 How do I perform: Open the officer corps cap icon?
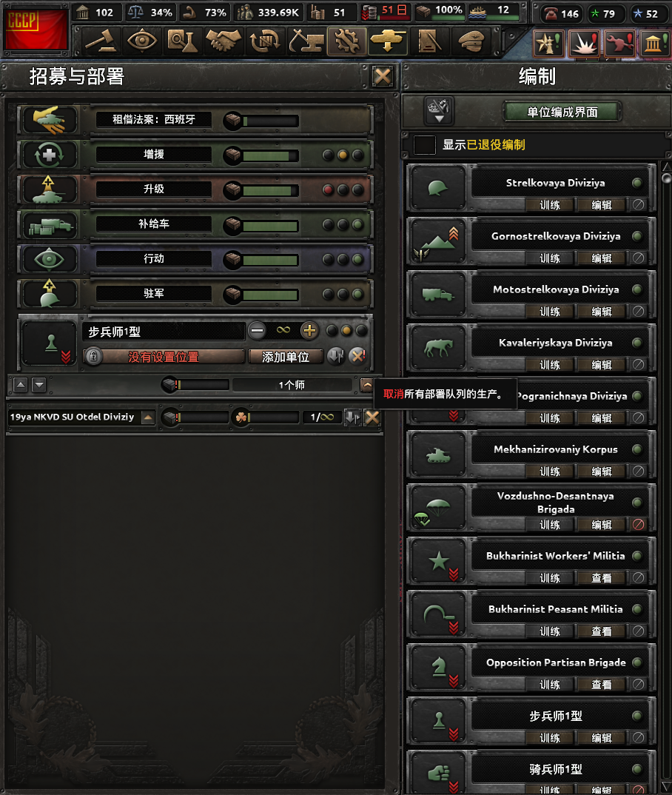(x=471, y=41)
